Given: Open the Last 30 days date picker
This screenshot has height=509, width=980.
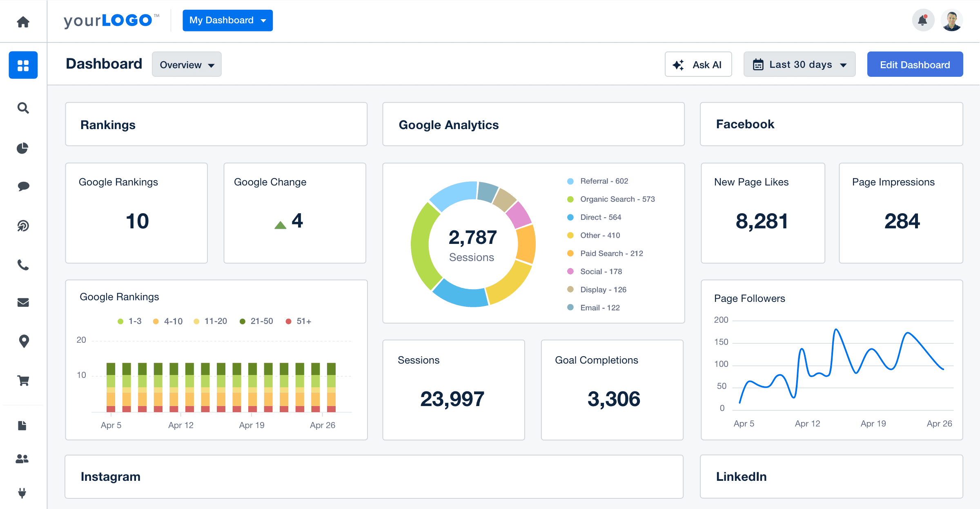Looking at the screenshot, I should 799,65.
